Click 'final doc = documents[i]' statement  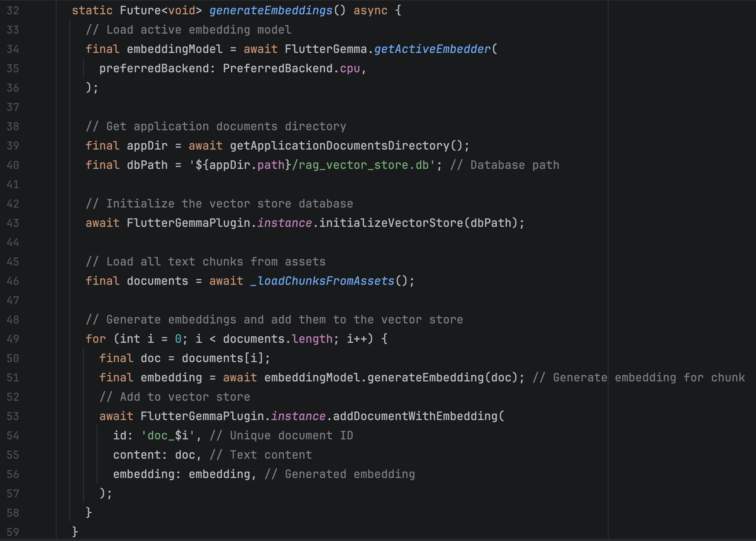click(x=185, y=358)
